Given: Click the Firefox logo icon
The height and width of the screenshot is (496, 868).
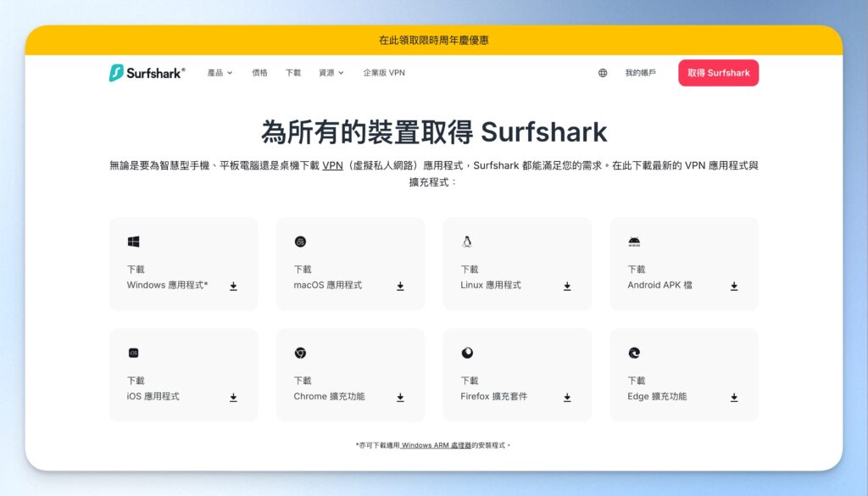Looking at the screenshot, I should tap(467, 353).
